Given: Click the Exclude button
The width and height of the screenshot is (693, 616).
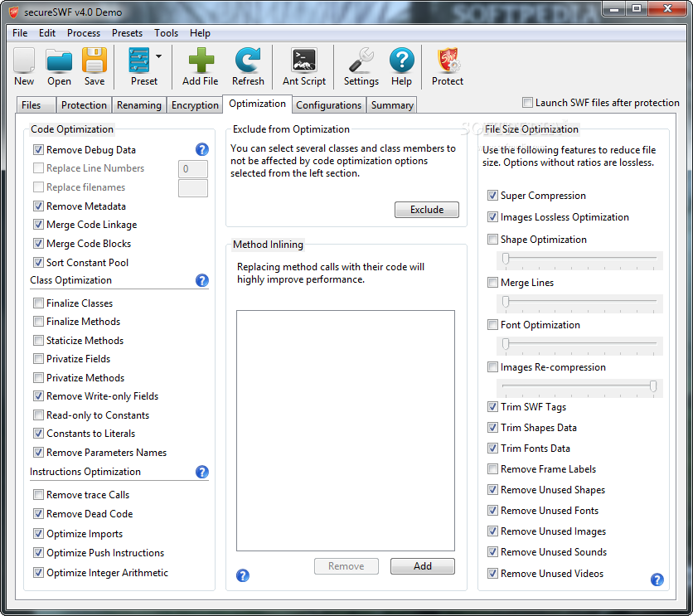Looking at the screenshot, I should pos(427,210).
